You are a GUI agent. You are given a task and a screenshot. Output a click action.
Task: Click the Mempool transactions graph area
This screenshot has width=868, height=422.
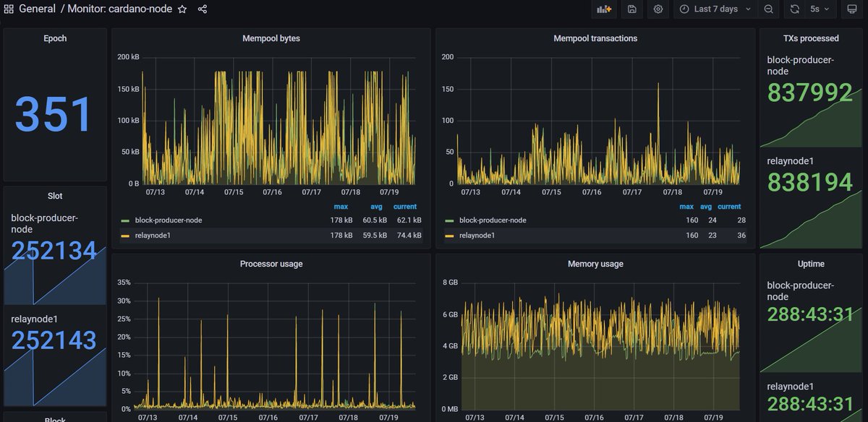[x=600, y=120]
